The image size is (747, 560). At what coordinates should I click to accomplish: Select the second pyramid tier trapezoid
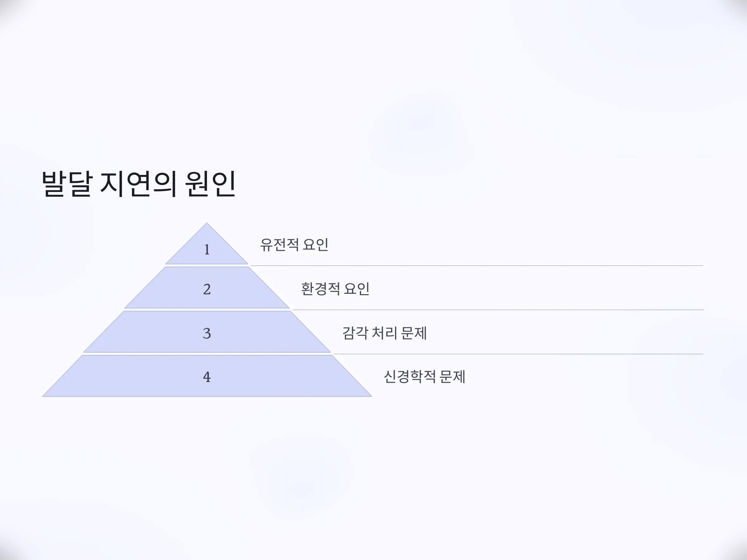click(x=207, y=287)
